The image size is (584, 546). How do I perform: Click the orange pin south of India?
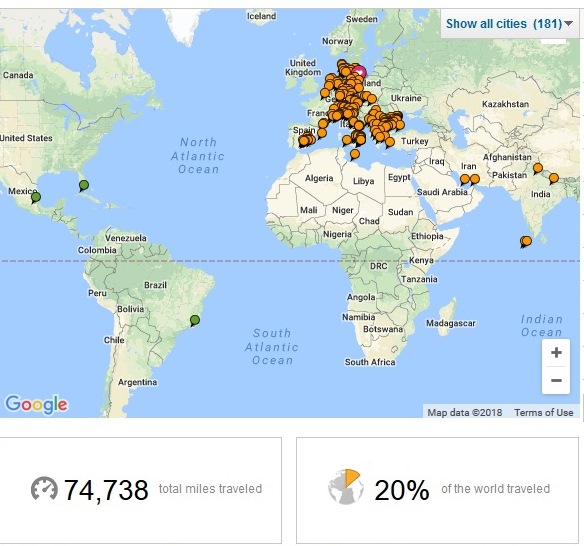click(526, 242)
